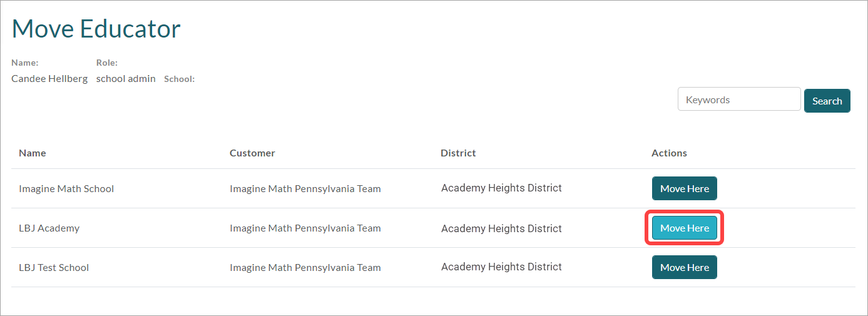868x316 pixels.
Task: Select the district cell in LBJ Test School row
Action: pyautogui.click(x=501, y=267)
